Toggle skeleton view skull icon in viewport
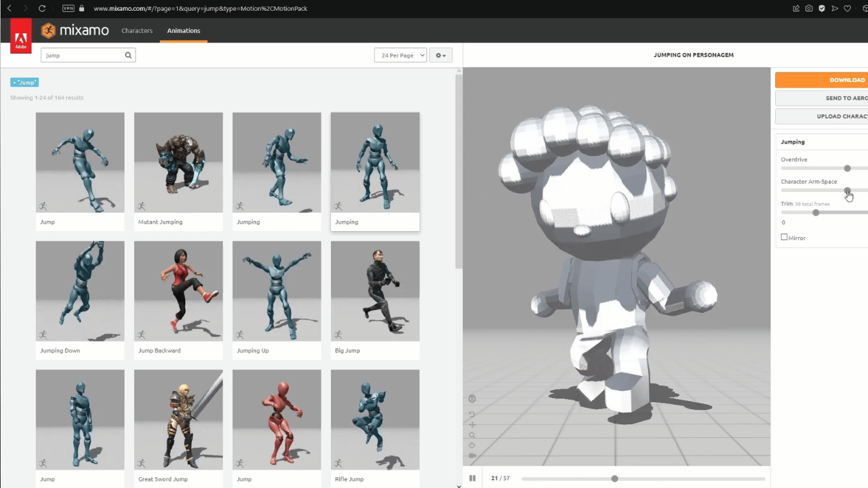This screenshot has width=868, height=488. [x=472, y=399]
